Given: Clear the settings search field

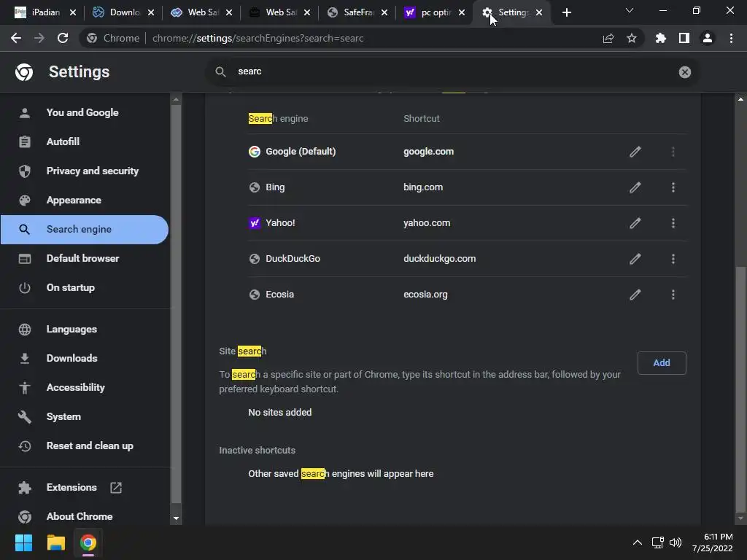Looking at the screenshot, I should 684,72.
